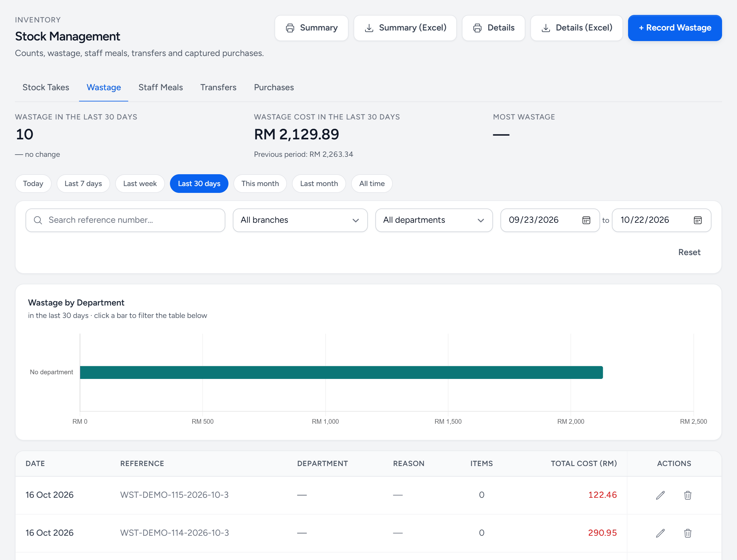
Task: Focus the reference number search field
Action: [125, 220]
